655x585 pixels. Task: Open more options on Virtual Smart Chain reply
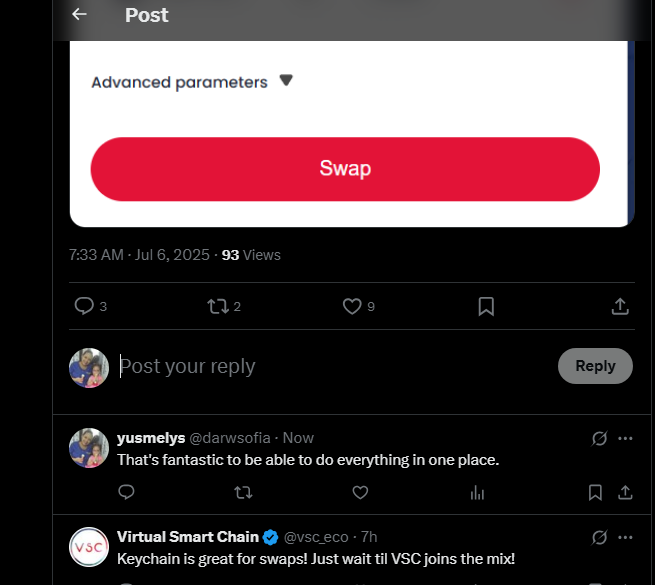[625, 537]
